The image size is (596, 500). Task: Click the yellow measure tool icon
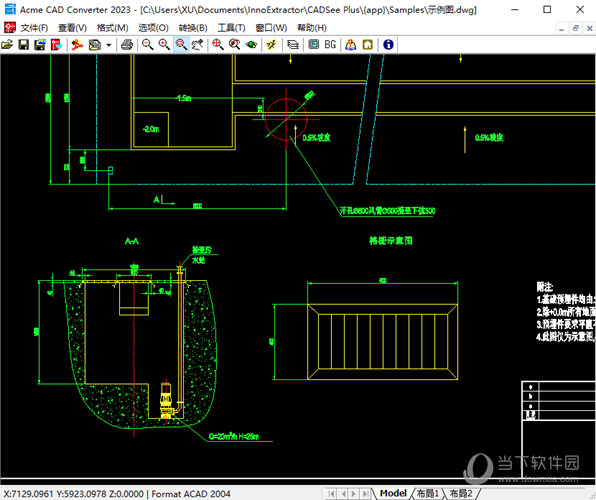coord(271,45)
